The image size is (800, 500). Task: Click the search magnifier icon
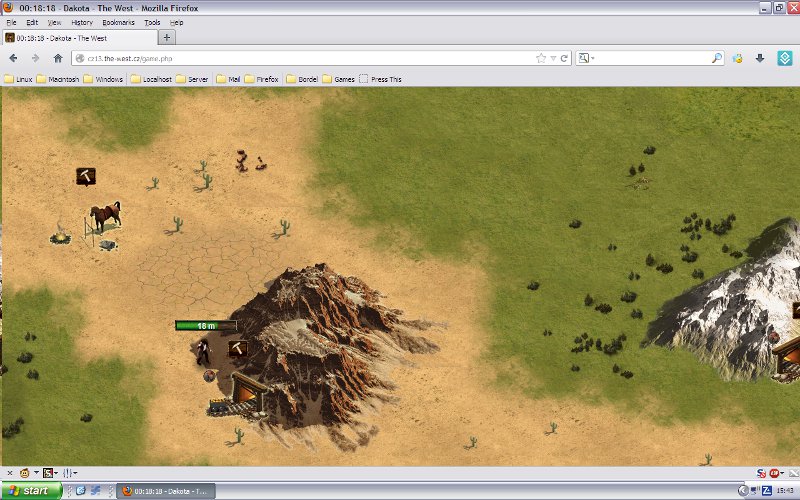(x=717, y=58)
